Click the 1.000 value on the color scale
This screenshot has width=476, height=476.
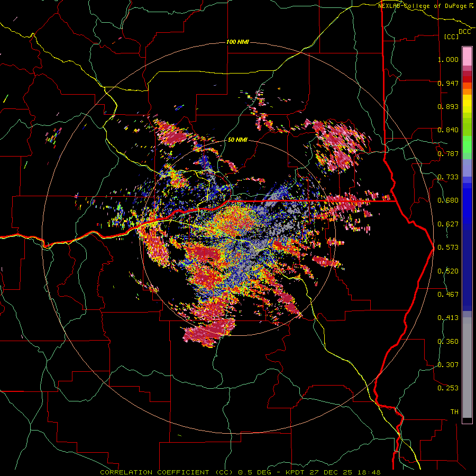pyautogui.click(x=448, y=59)
